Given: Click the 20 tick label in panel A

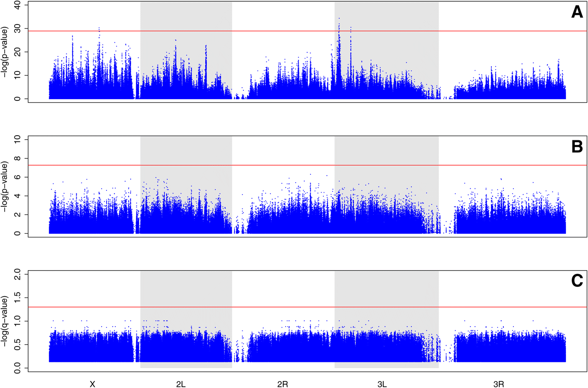Looking at the screenshot, I should (x=18, y=52).
